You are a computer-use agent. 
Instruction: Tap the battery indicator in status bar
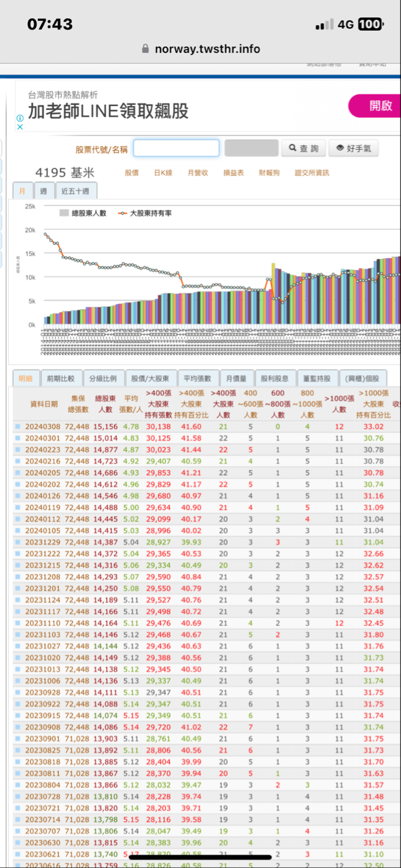pos(370,24)
